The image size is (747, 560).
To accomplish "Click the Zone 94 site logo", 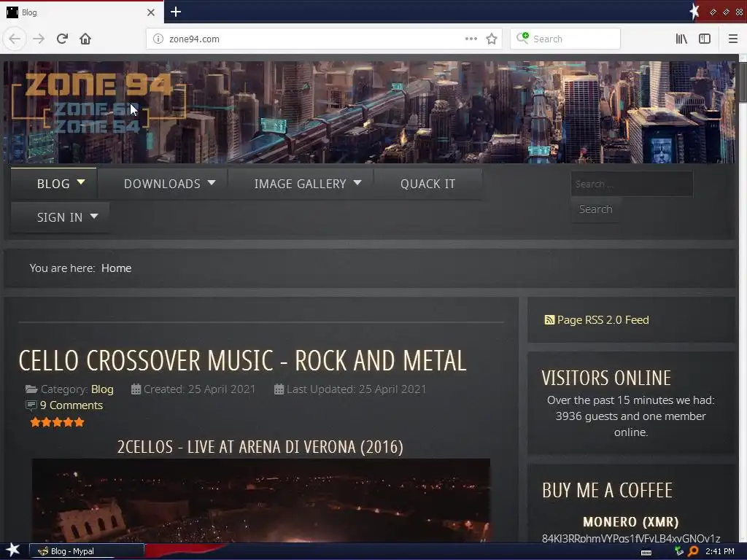I will click(98, 104).
